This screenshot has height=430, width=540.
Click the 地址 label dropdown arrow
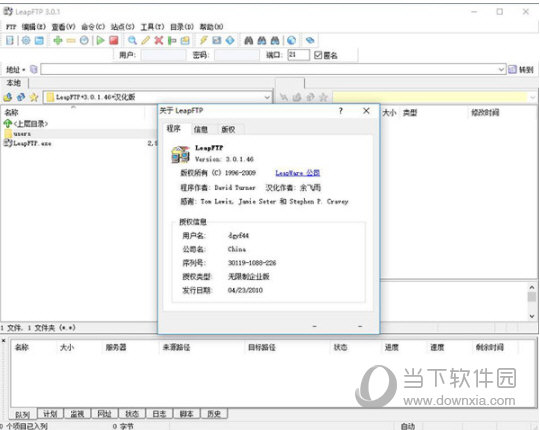pos(24,70)
